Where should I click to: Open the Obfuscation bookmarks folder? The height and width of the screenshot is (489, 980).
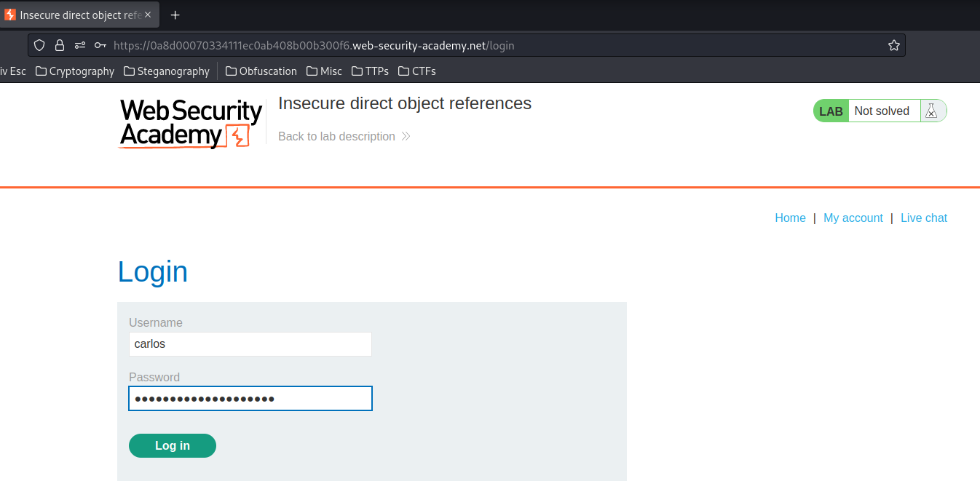pos(261,71)
